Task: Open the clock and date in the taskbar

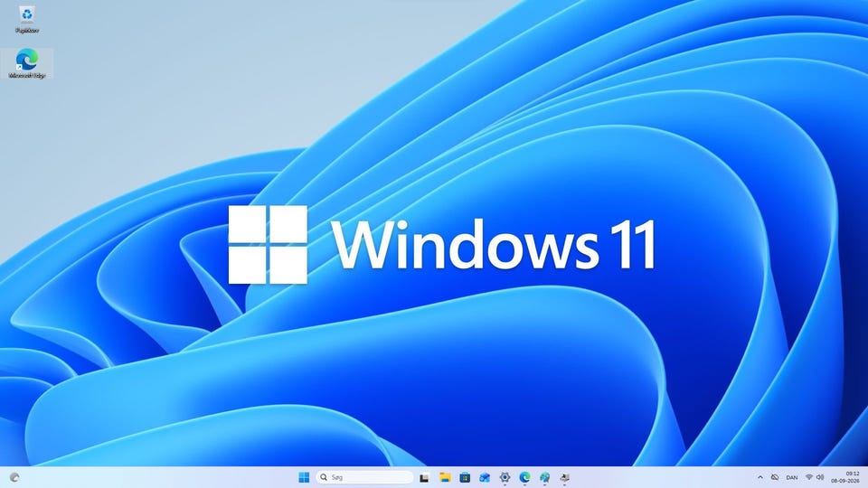Action: click(x=844, y=477)
